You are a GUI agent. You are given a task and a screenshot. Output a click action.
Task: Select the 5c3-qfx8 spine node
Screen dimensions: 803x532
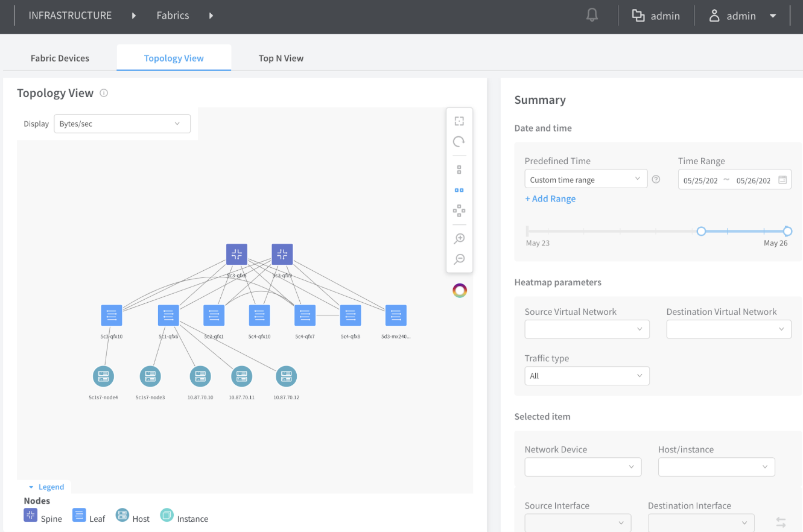click(x=236, y=255)
